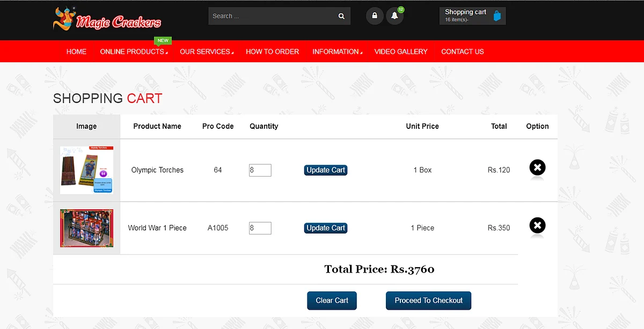Click World War 1 Piece quantity field
This screenshot has height=329, width=644.
(260, 228)
